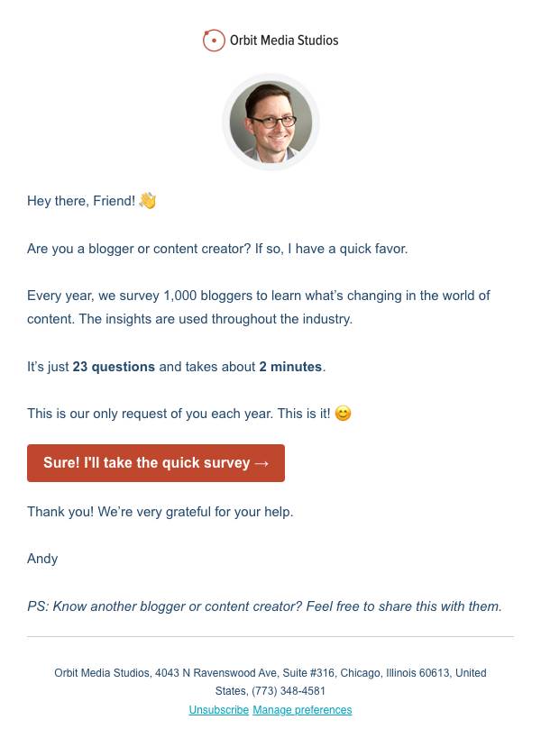The width and height of the screenshot is (541, 756).
Task: Click the smiling face emoji
Action: (x=344, y=414)
